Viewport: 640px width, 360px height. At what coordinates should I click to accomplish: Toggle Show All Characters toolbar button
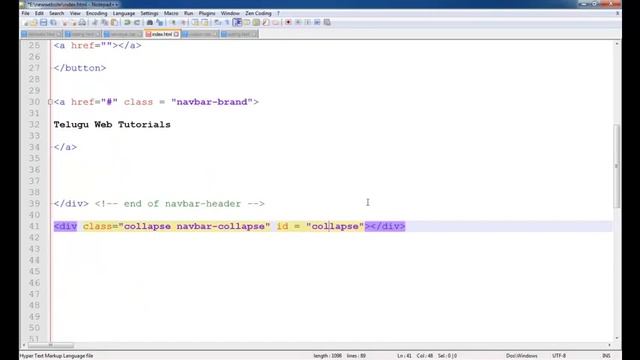point(227,22)
